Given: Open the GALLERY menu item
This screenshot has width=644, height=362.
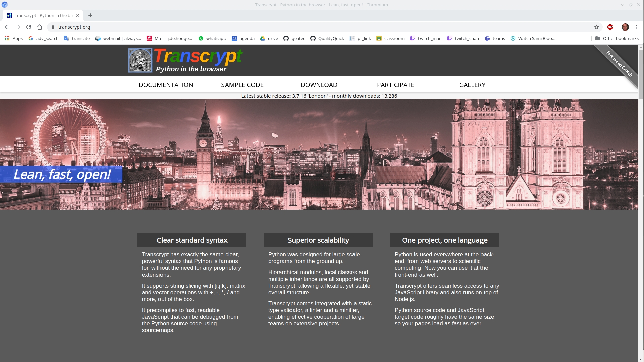Looking at the screenshot, I should [472, 85].
